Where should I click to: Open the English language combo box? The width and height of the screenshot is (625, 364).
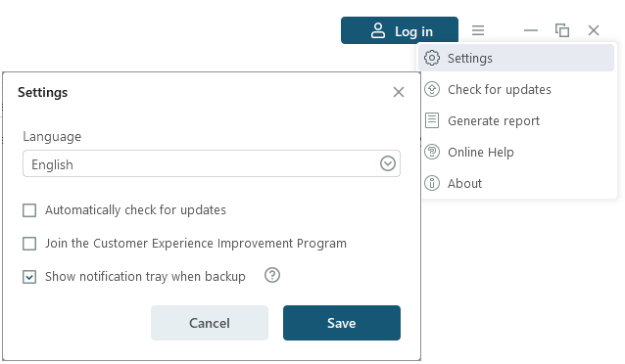(212, 163)
